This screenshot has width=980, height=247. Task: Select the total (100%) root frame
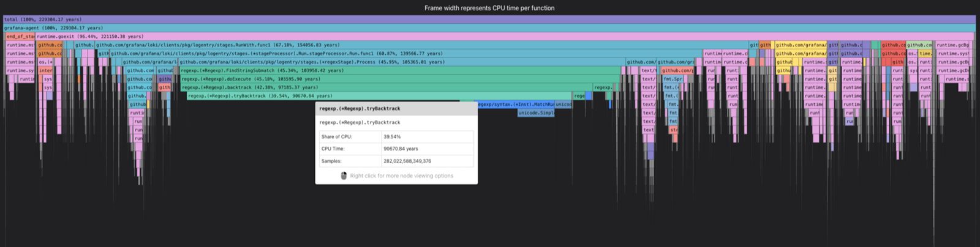pos(489,20)
